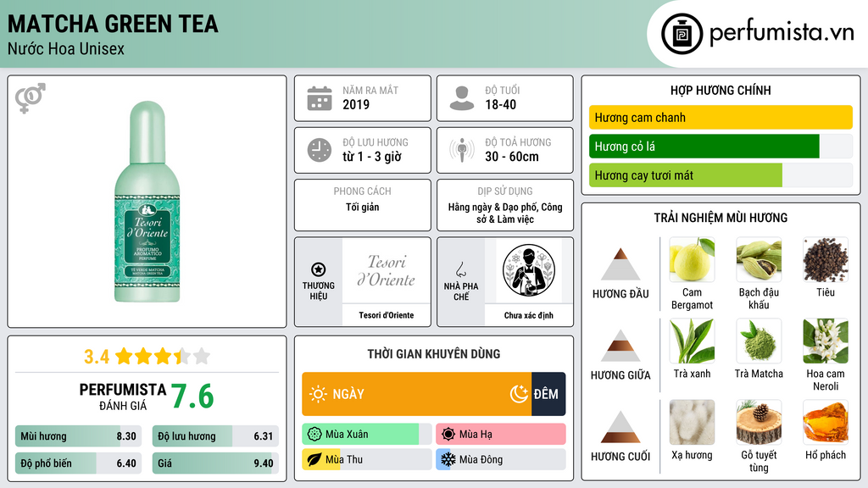Viewport: 868px width, 488px height.
Task: Select the Mùa Xuân season bar
Action: point(366,435)
